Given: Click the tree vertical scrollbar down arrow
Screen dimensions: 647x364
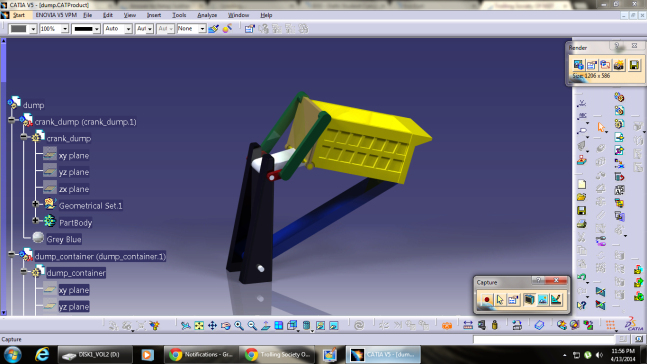Looking at the screenshot, I should [x=3, y=312].
